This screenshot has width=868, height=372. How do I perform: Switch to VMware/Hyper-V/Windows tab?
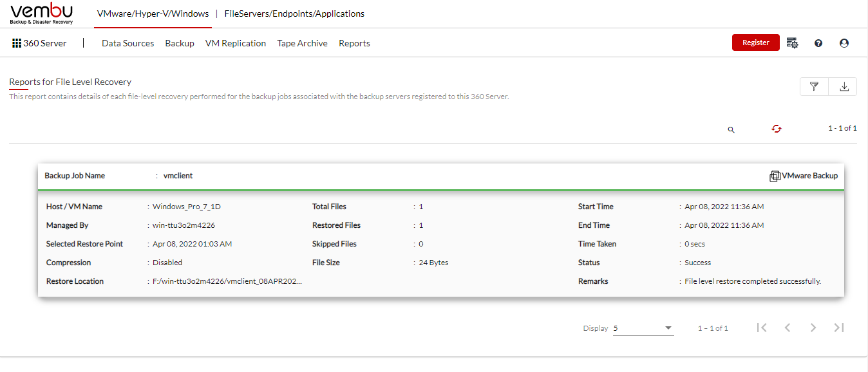153,14
